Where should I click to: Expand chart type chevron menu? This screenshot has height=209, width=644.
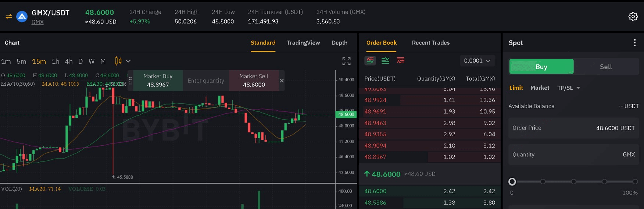[x=128, y=61]
